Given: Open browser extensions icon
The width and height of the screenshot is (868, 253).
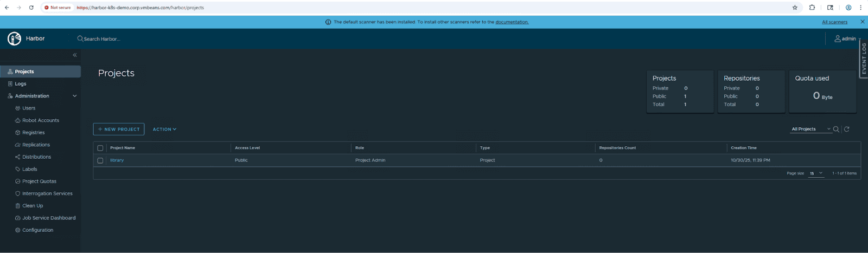Looking at the screenshot, I should [x=812, y=8].
